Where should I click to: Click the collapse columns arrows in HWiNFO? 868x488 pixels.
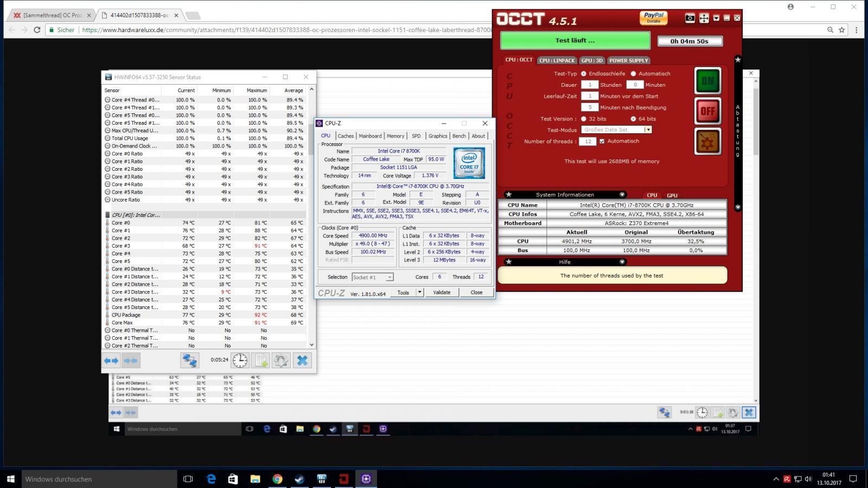[131, 361]
